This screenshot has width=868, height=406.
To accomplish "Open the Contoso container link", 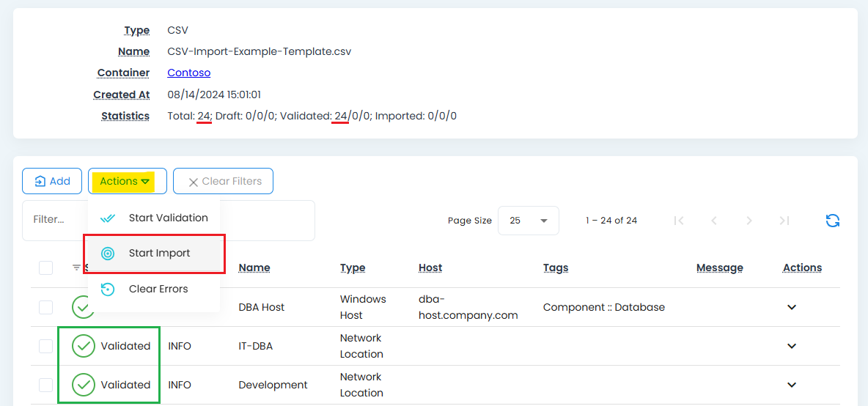I will tap(188, 73).
